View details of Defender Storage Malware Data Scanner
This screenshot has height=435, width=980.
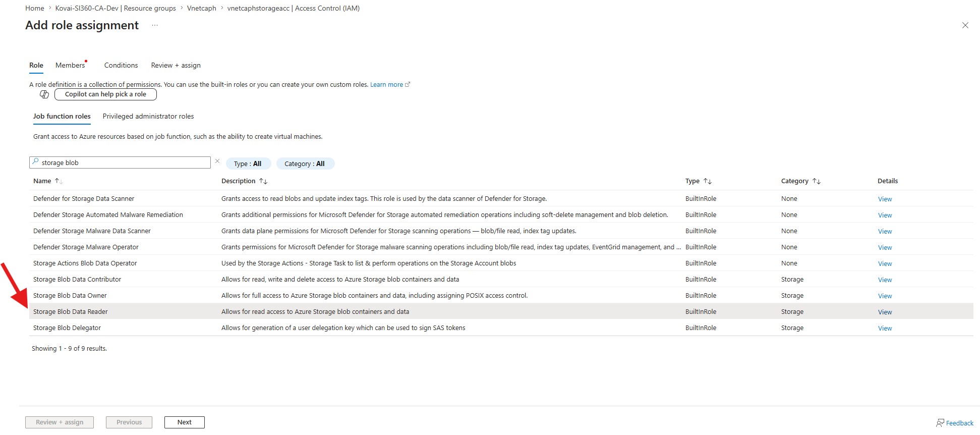pos(885,232)
